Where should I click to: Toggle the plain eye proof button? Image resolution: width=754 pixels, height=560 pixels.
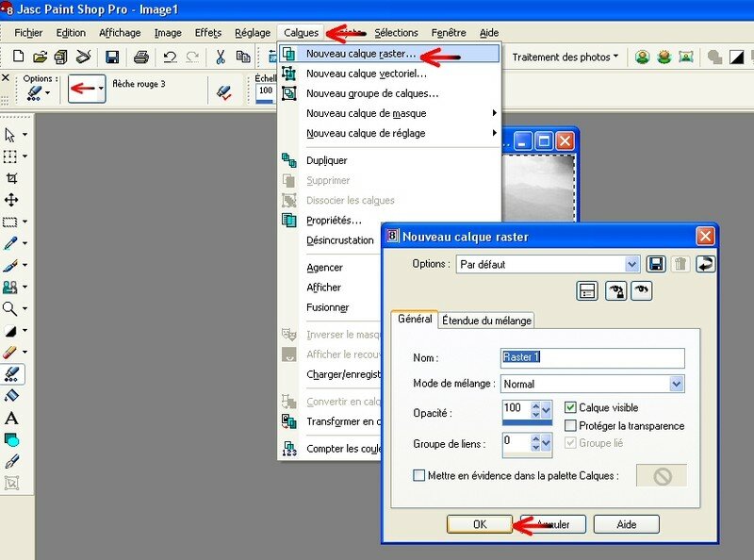pos(642,290)
